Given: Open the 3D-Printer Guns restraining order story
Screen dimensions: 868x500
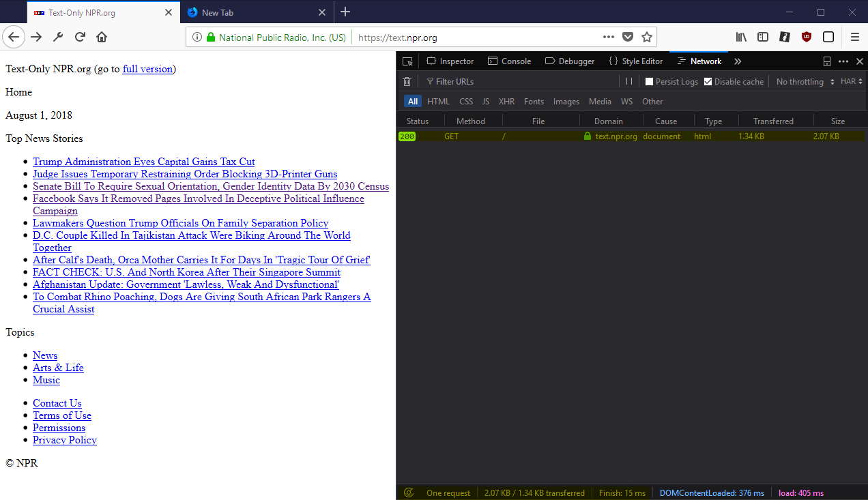Looking at the screenshot, I should [185, 174].
